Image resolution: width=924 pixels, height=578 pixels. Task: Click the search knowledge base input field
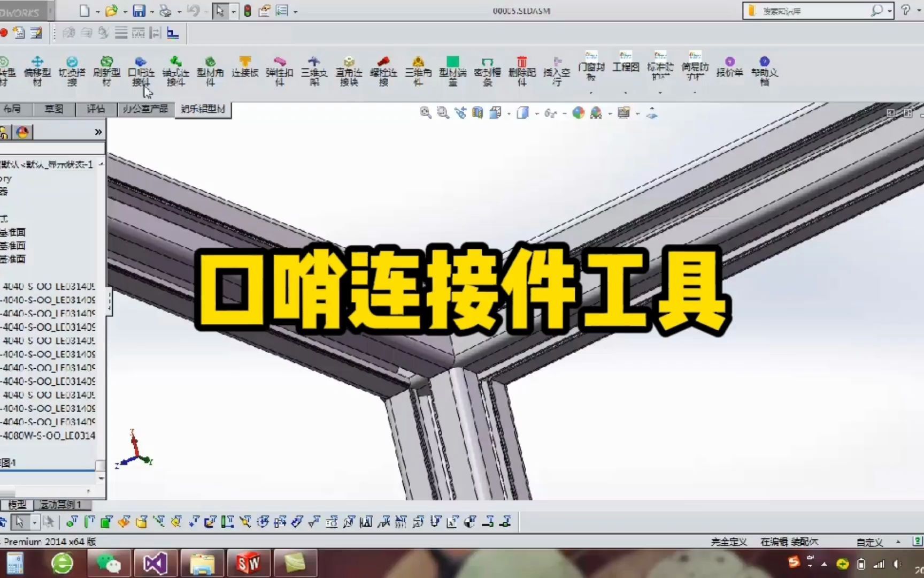pos(813,11)
